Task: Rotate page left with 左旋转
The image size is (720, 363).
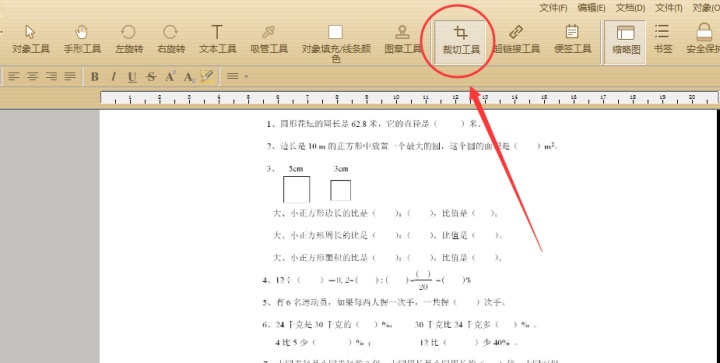Action: (129, 39)
